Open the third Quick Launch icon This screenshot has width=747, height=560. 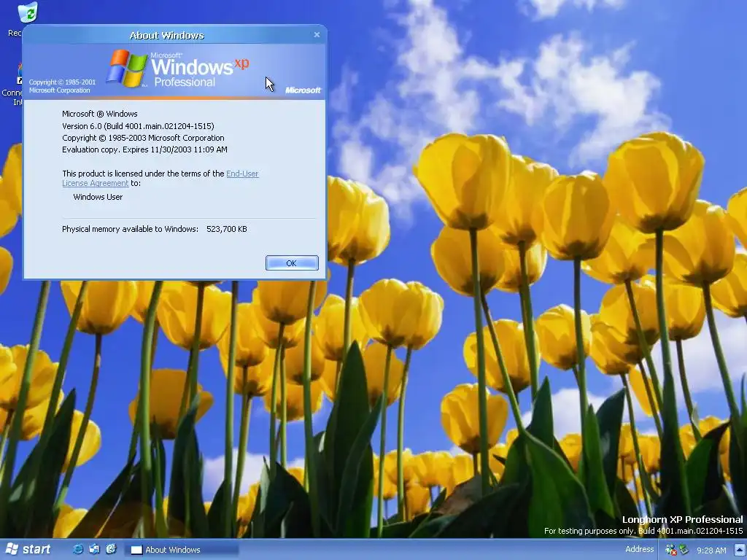(x=111, y=550)
